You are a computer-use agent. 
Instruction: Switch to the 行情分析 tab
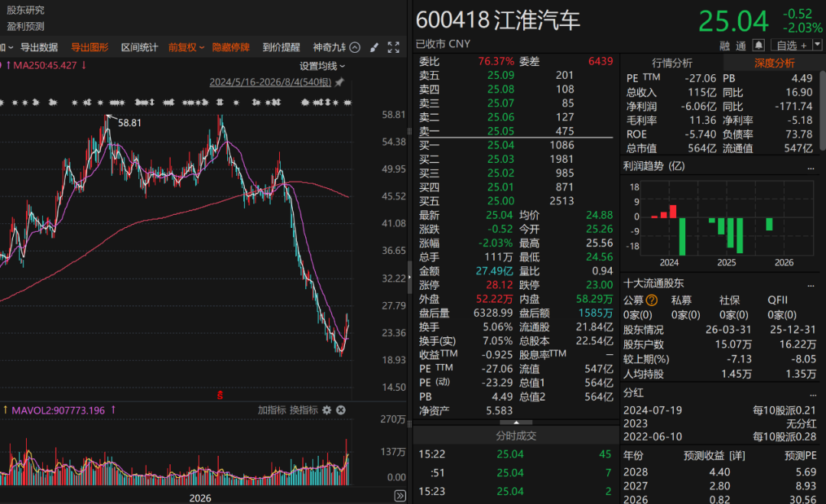pos(672,63)
